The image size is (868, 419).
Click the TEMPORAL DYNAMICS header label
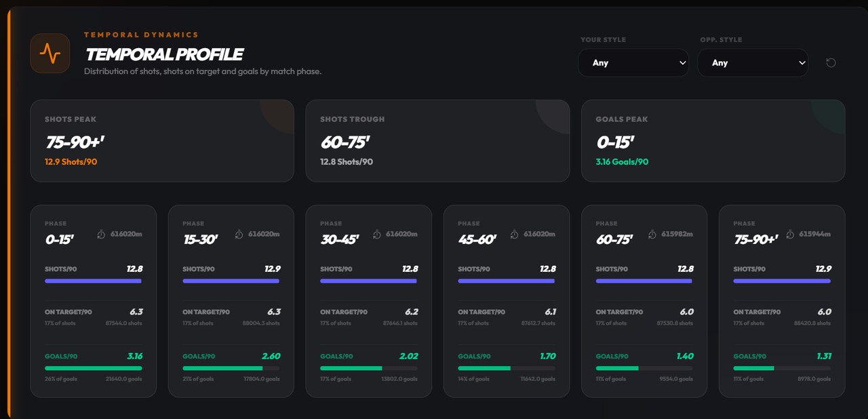pyautogui.click(x=141, y=35)
